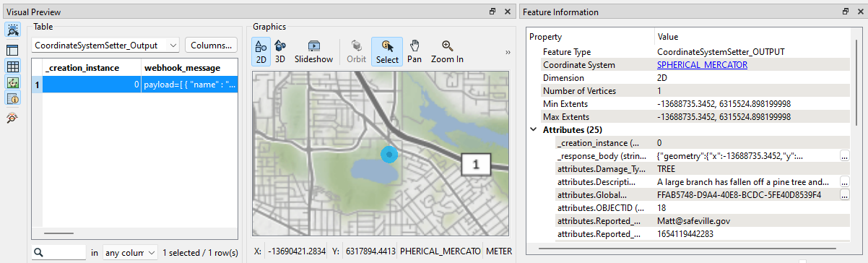
Task: Click the X coordinate value in status bar
Action: (x=297, y=251)
